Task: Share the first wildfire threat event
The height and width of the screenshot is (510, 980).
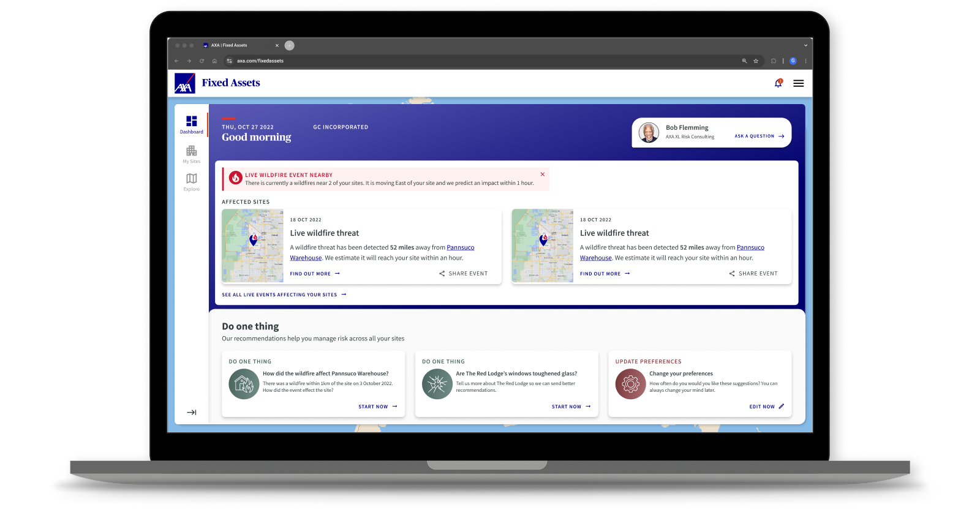Action: [463, 274]
